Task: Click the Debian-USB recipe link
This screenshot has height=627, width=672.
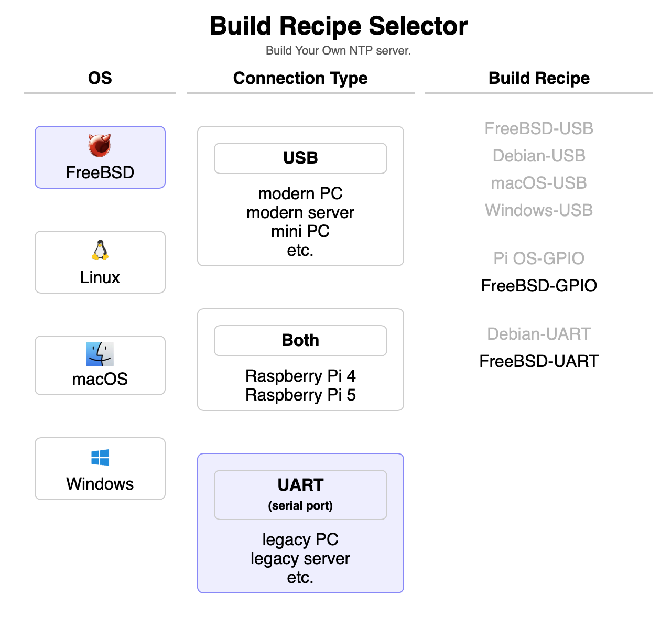Action: pyautogui.click(x=539, y=156)
